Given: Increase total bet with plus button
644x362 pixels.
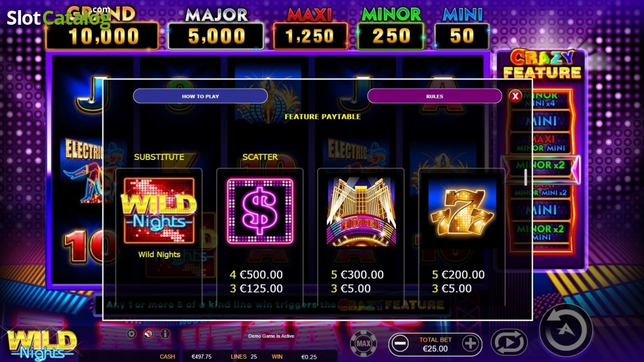Looking at the screenshot, I should [471, 344].
